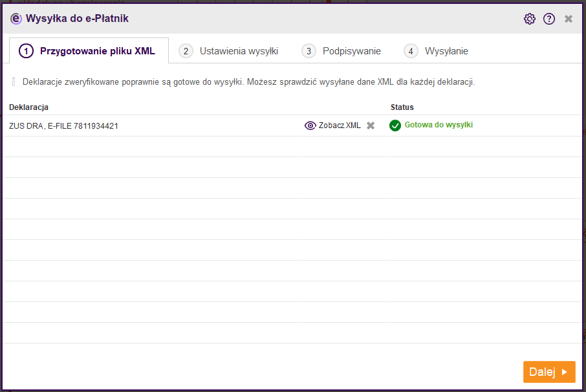Click the step 2 circle number icon
The height and width of the screenshot is (392, 586).
[186, 51]
